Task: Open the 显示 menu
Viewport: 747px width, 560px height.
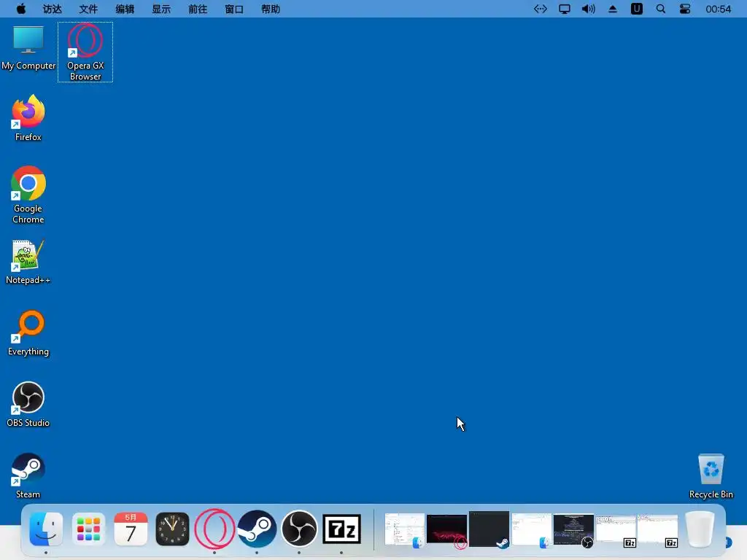Action: coord(161,9)
